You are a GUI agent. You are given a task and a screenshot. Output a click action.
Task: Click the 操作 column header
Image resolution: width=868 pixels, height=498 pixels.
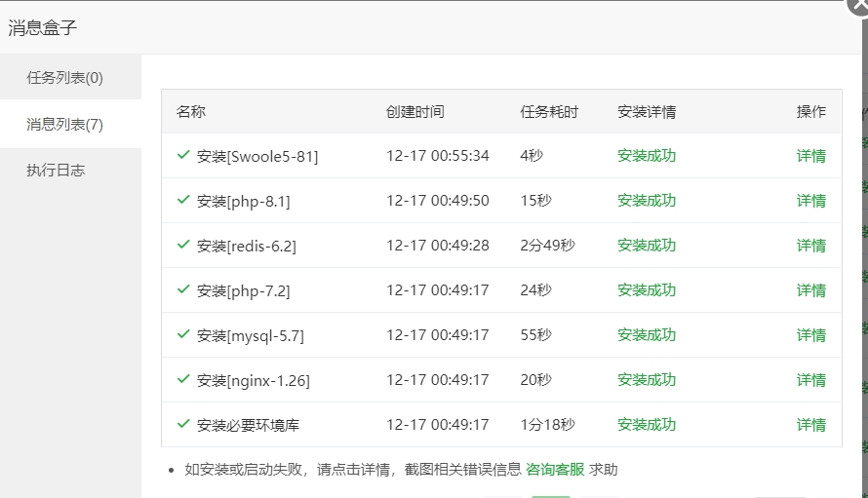pyautogui.click(x=811, y=112)
